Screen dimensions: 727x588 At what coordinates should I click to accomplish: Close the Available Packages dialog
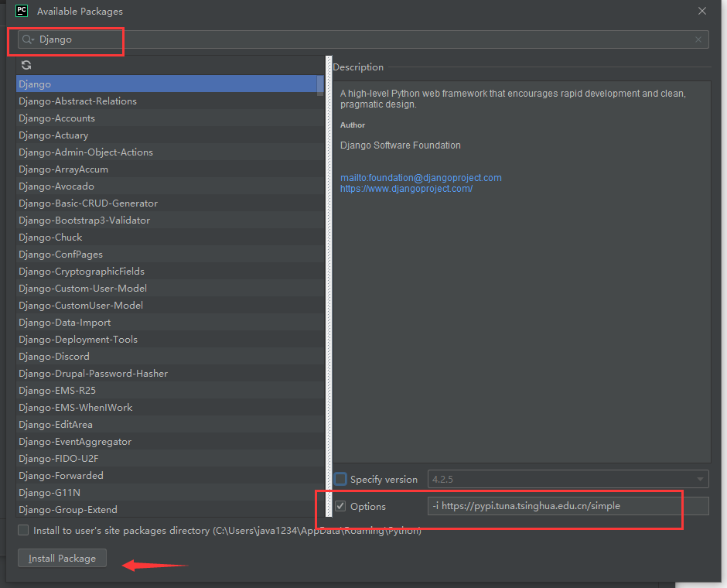[x=702, y=11]
